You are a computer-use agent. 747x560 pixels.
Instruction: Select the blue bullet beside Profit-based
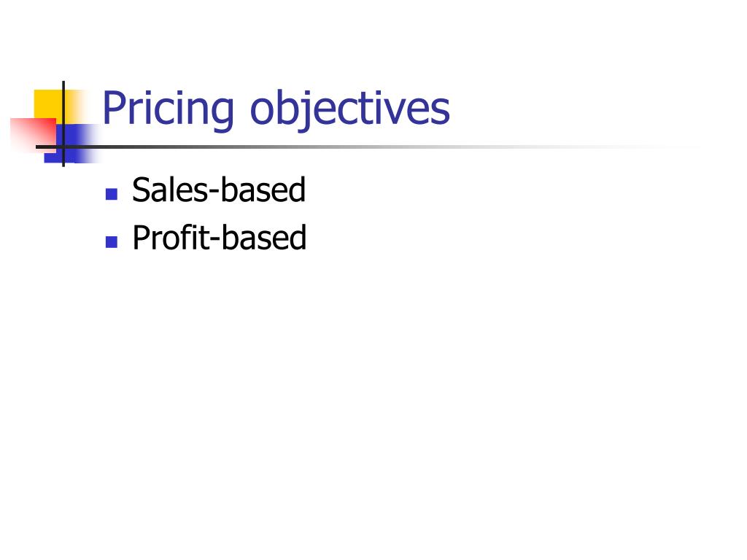(112, 242)
